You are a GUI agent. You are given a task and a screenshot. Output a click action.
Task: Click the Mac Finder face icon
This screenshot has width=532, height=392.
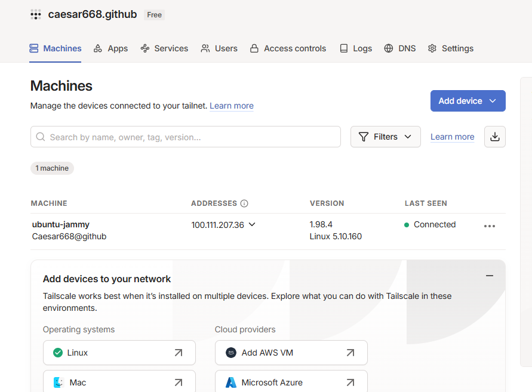pyautogui.click(x=59, y=382)
